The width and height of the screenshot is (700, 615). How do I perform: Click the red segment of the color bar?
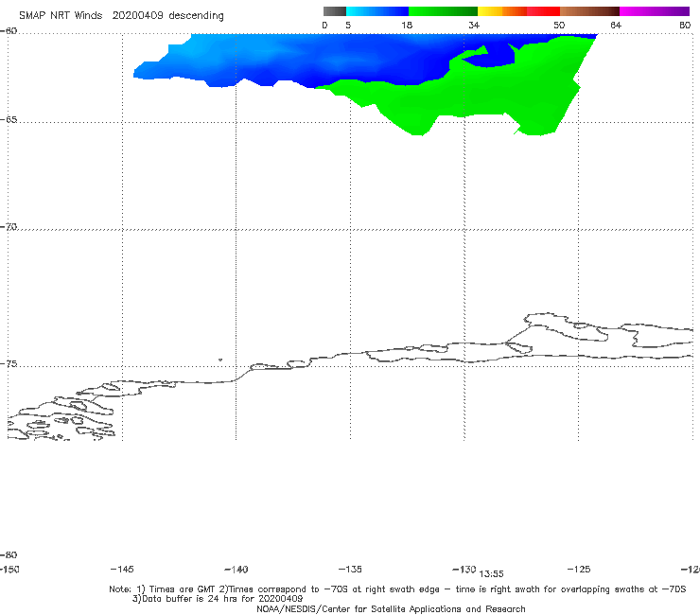pyautogui.click(x=543, y=11)
